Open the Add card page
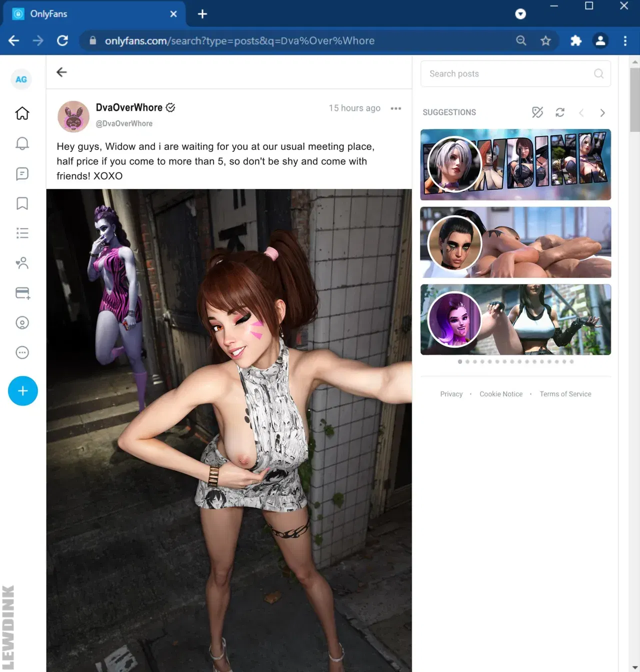 coord(22,293)
